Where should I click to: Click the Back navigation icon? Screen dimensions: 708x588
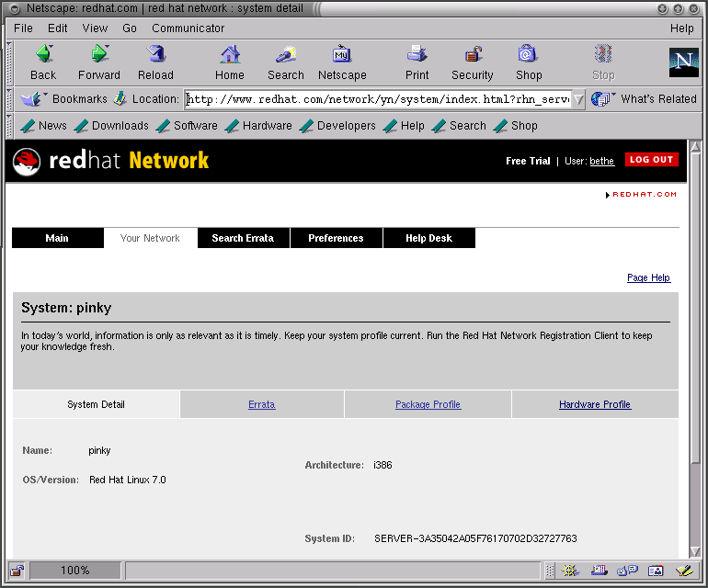tap(42, 55)
